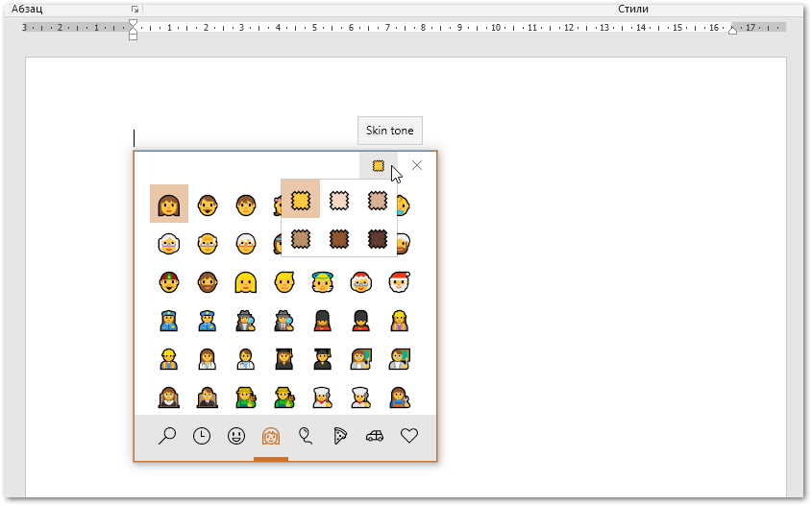Insert the blonde long-haired woman emoji
This screenshot has height=506, width=812.
tap(246, 282)
